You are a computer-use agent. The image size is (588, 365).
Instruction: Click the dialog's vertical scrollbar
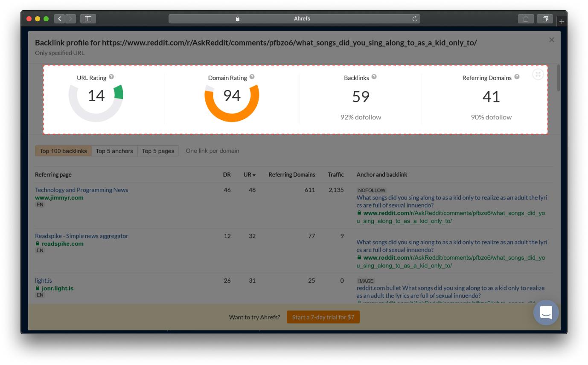tap(558, 78)
